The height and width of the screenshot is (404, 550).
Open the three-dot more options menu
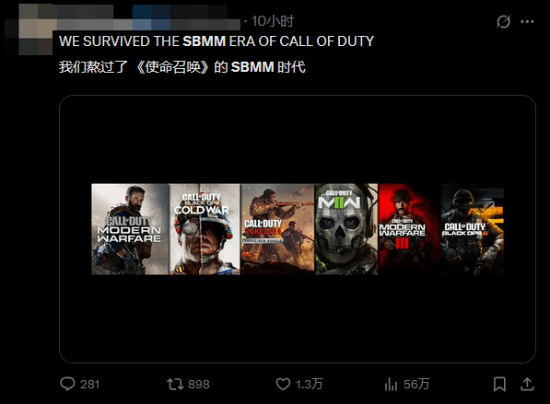527,22
